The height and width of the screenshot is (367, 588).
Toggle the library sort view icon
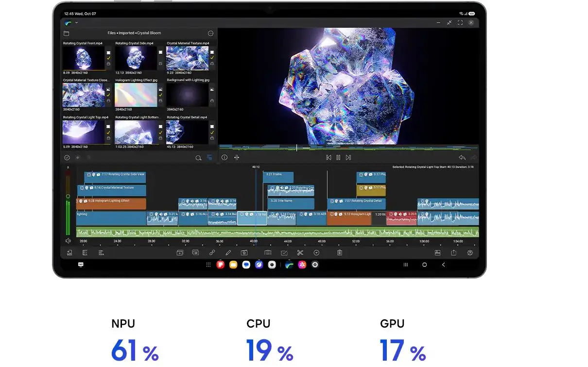[x=210, y=157]
